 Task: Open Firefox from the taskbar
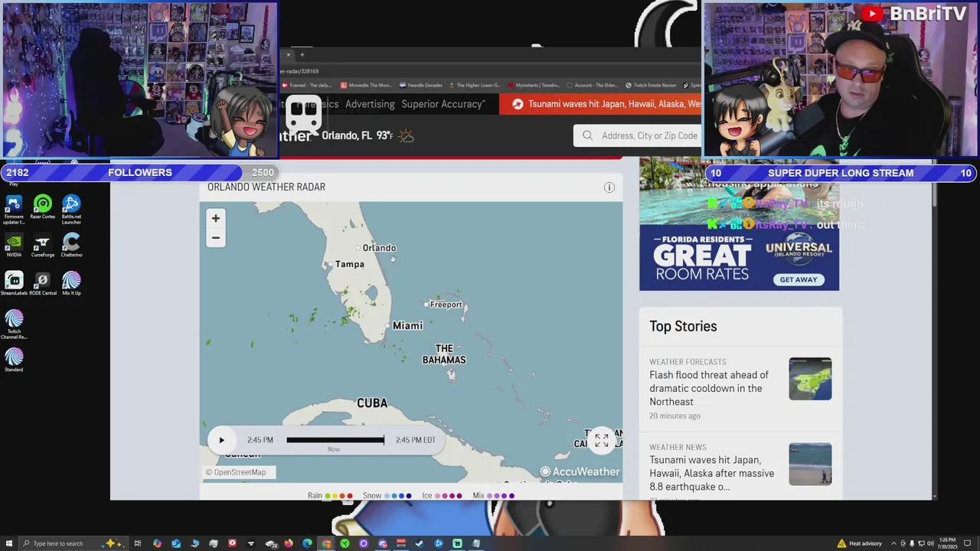pos(288,543)
